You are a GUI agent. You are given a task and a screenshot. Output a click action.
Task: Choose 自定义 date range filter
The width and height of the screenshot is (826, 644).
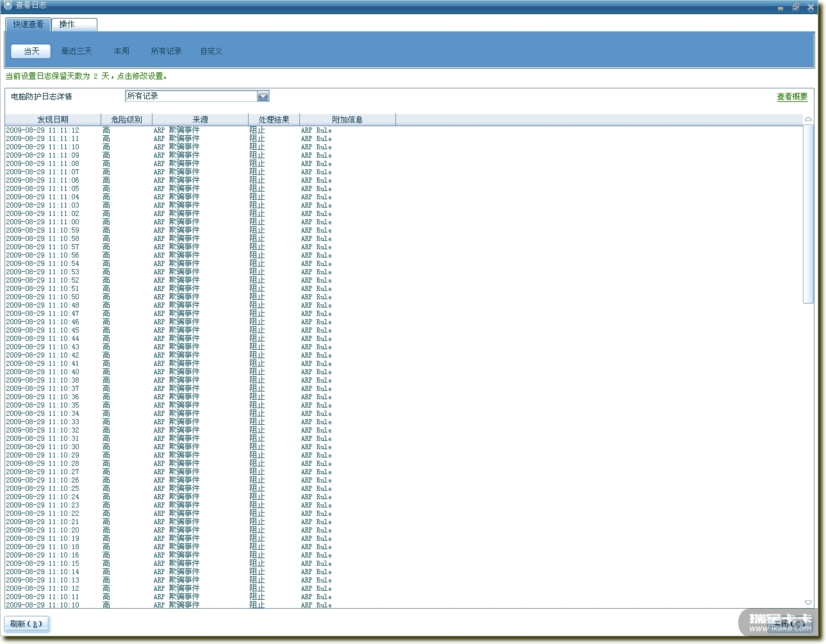tap(211, 51)
